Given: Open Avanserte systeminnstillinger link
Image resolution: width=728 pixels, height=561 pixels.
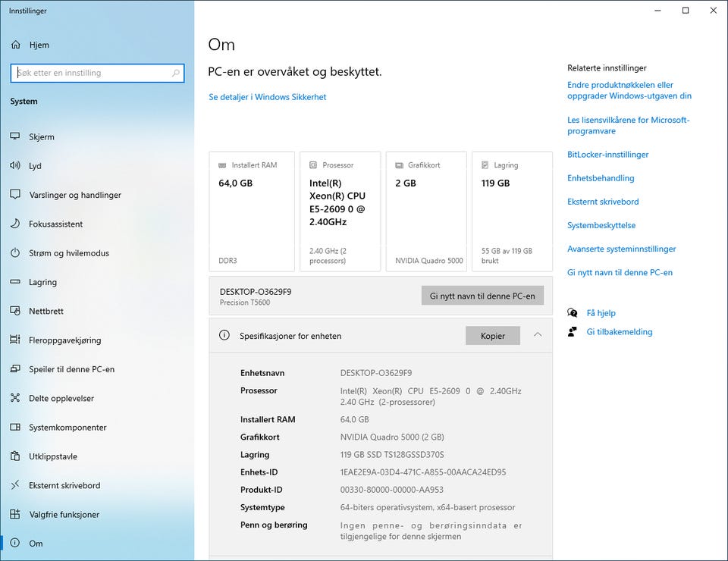Looking at the screenshot, I should tap(621, 249).
